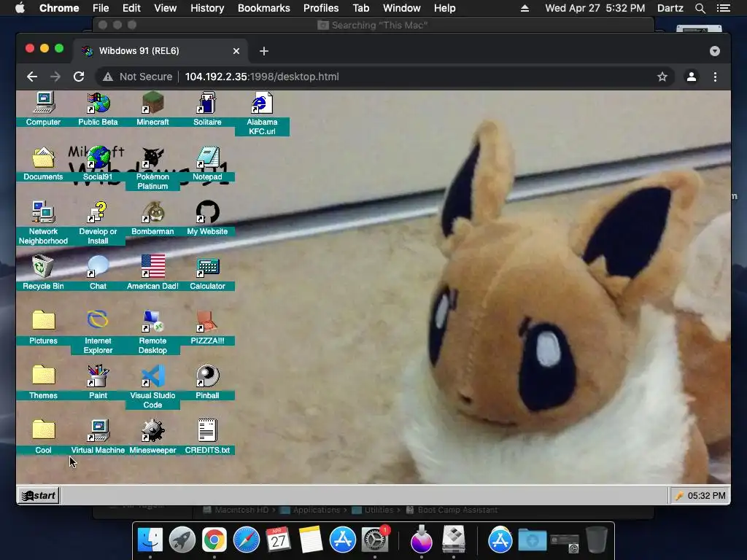This screenshot has height=560, width=747.
Task: Open the File menu
Action: point(101,8)
